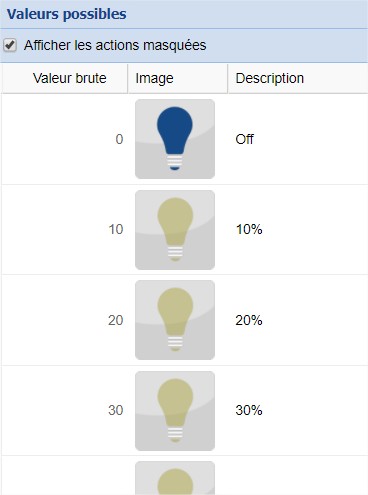
Task: Click raw value 20 cell
Action: [x=65, y=320]
